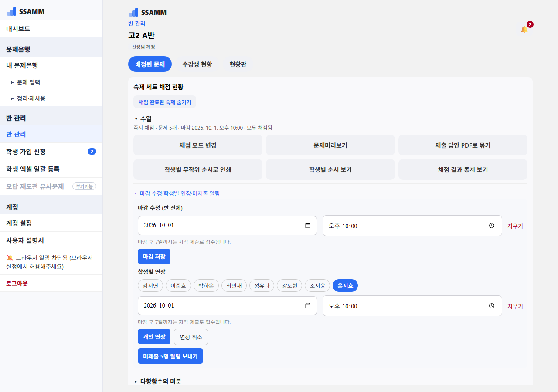This screenshot has width=558, height=392.
Task: Switch to 수강생 현황 tab
Action: click(197, 64)
